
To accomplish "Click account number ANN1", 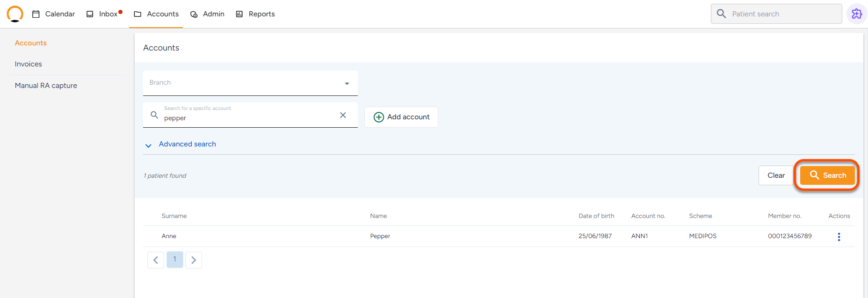I will pos(639,236).
